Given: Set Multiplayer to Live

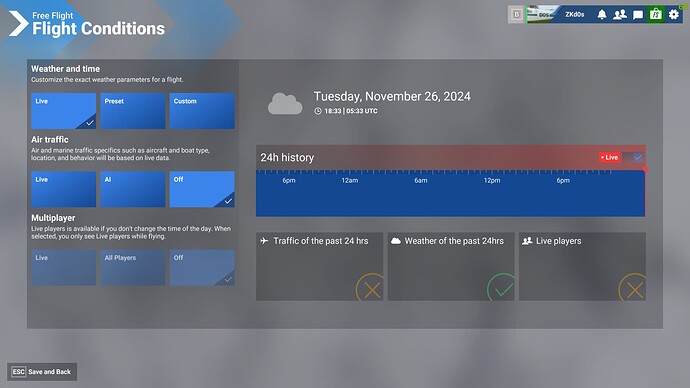Looking at the screenshot, I should click(63, 267).
